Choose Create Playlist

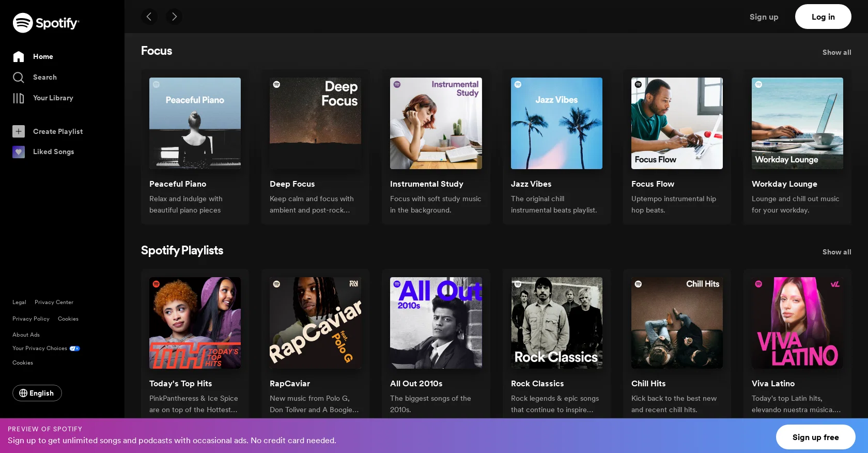pyautogui.click(x=58, y=131)
